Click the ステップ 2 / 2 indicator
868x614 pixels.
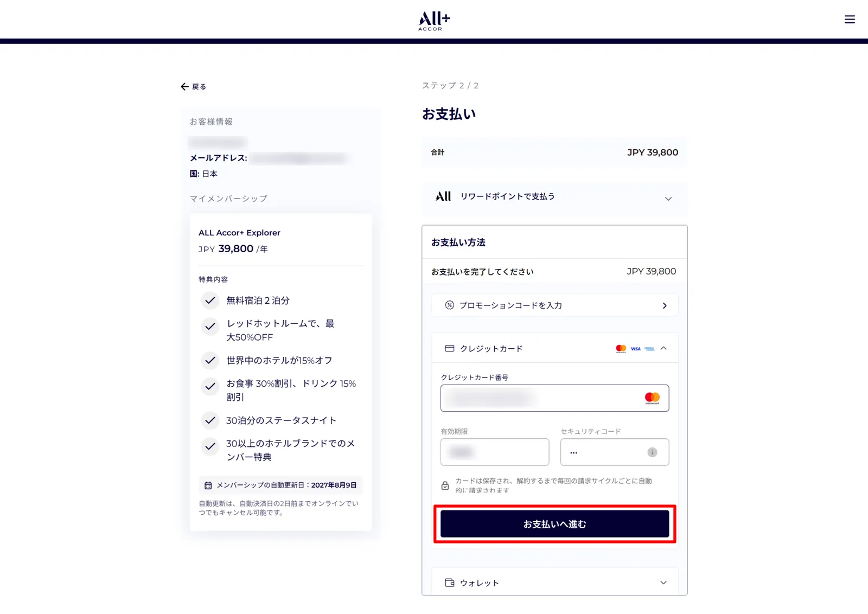click(450, 86)
